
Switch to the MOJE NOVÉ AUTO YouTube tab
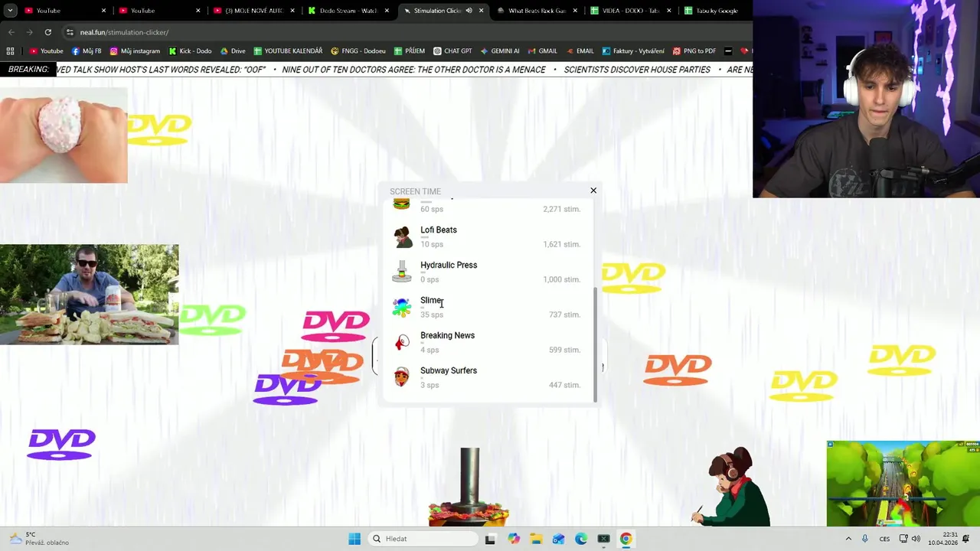pos(253,11)
